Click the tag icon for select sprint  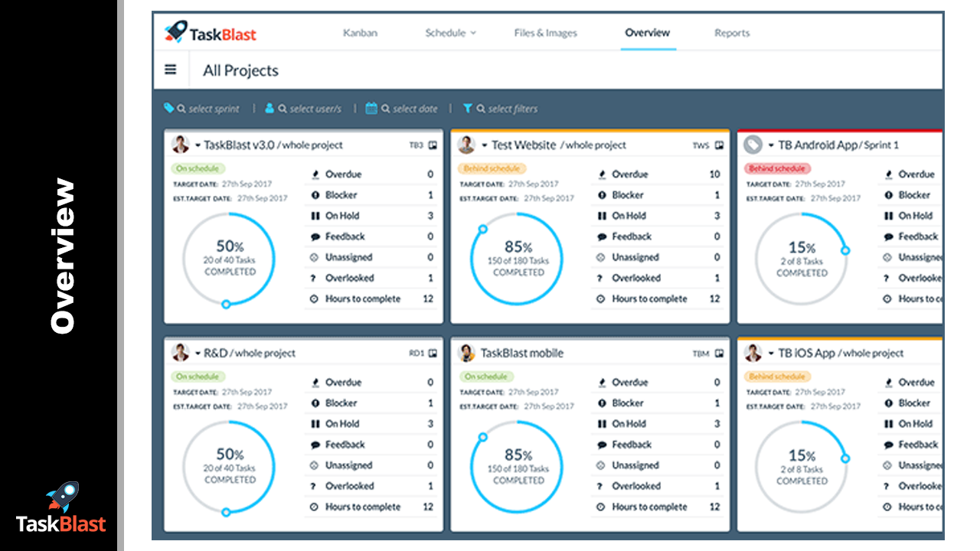(x=168, y=109)
